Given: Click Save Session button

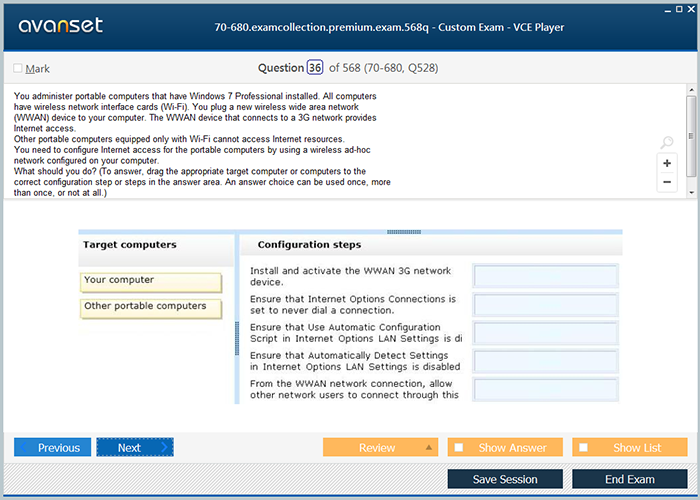Looking at the screenshot, I should coord(505,479).
